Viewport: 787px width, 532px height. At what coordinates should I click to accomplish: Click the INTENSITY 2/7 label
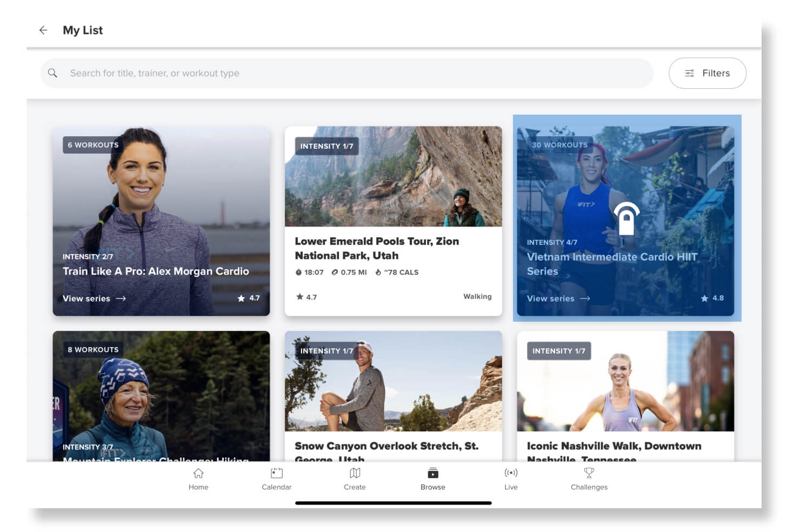tap(88, 257)
